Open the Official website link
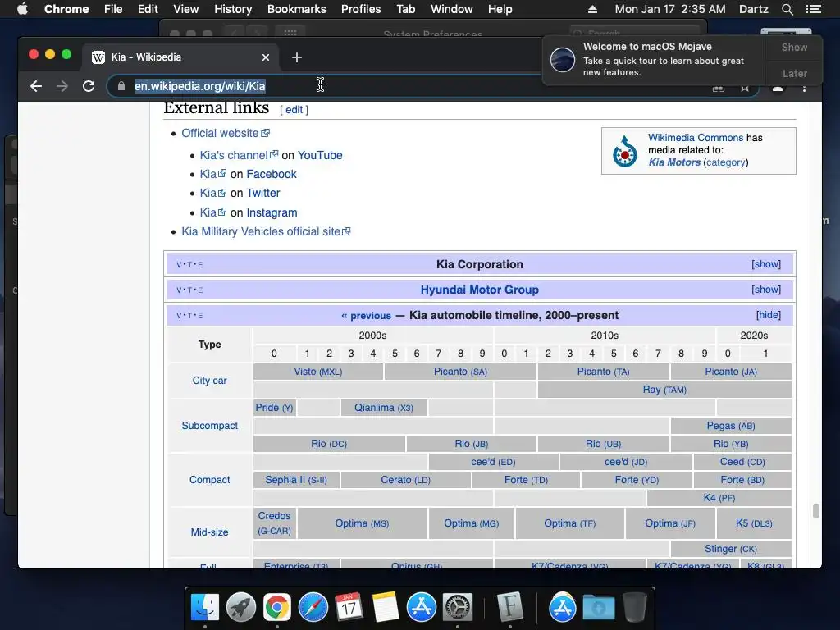 coord(226,134)
